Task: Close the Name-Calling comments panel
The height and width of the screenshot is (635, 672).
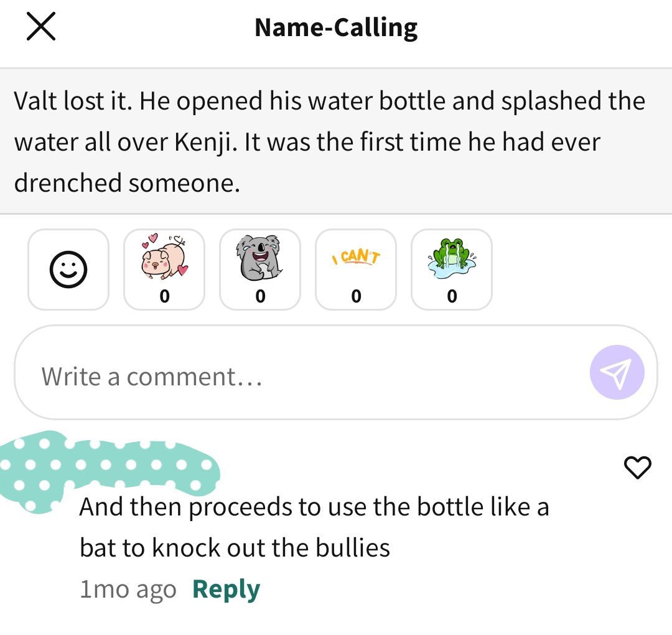Action: pos(40,27)
